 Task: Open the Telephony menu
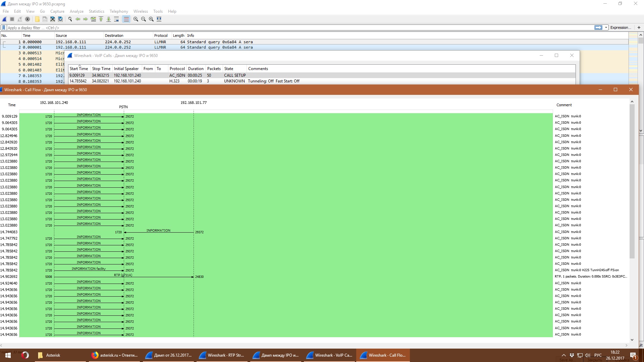pos(119,11)
